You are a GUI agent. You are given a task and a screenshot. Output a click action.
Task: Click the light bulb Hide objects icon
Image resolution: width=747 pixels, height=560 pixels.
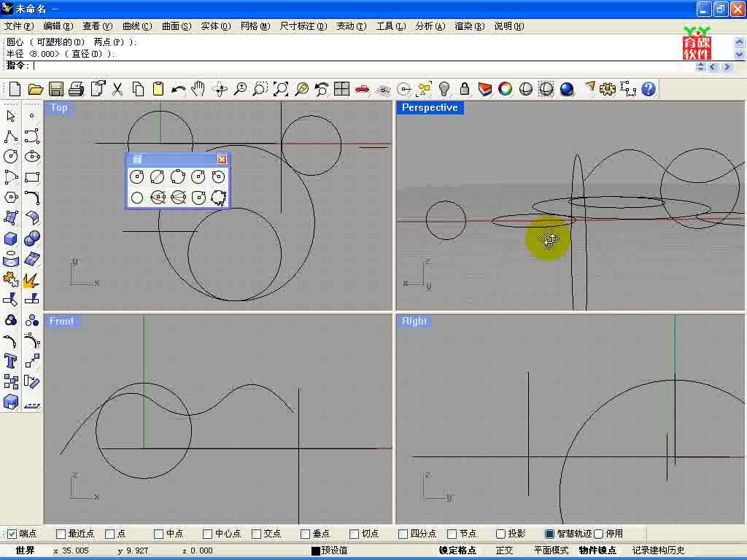[x=444, y=89]
